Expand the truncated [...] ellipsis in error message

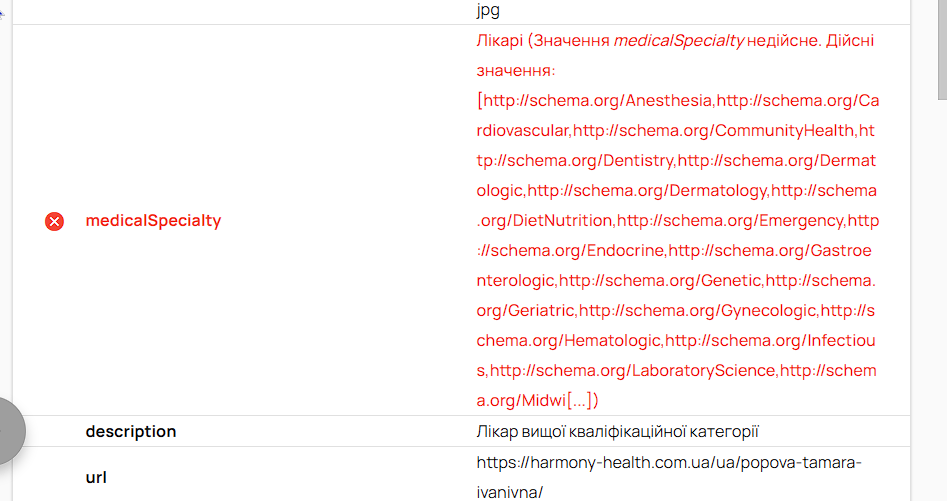581,401
